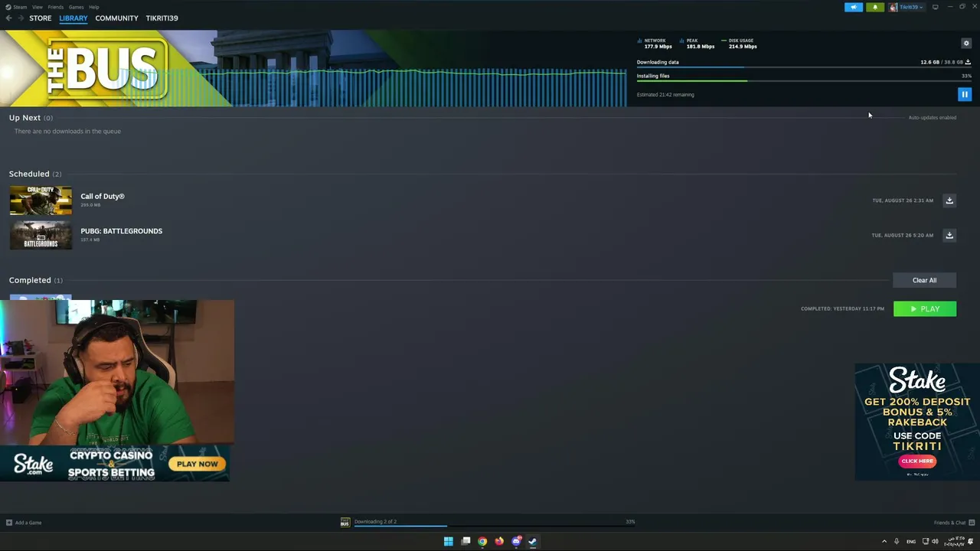The image size is (980, 551).
Task: Open volume control in system tray
Action: point(935,541)
